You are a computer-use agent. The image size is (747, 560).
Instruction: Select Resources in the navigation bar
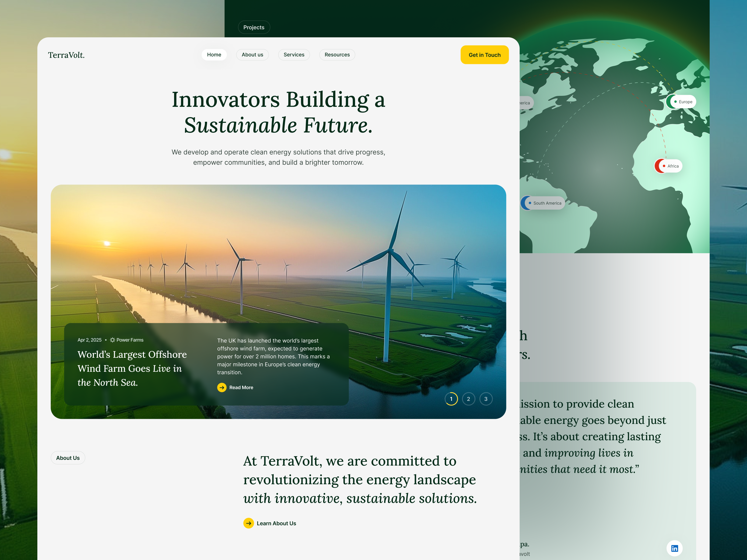tap(337, 54)
